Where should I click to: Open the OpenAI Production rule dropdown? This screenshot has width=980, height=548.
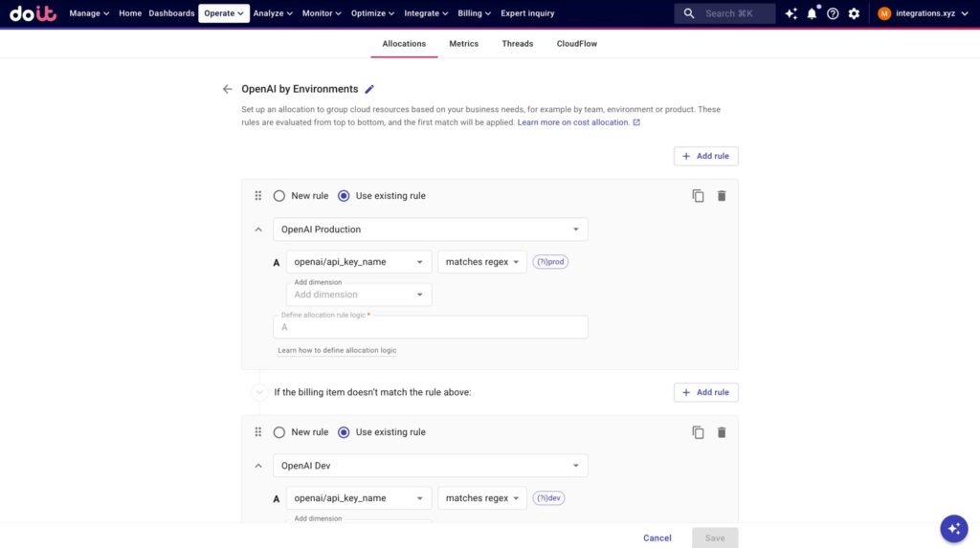coord(430,230)
